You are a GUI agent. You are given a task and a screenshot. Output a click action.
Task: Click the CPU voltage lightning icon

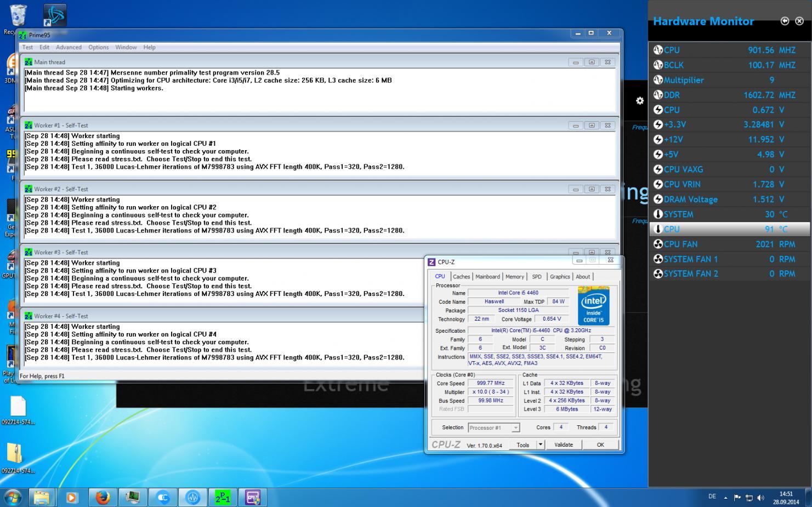click(x=658, y=110)
